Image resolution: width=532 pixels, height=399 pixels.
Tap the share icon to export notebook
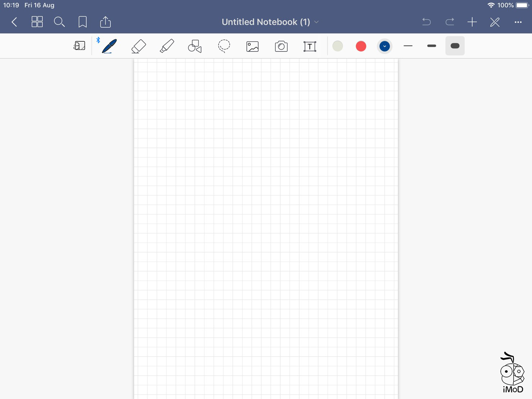coord(105,22)
